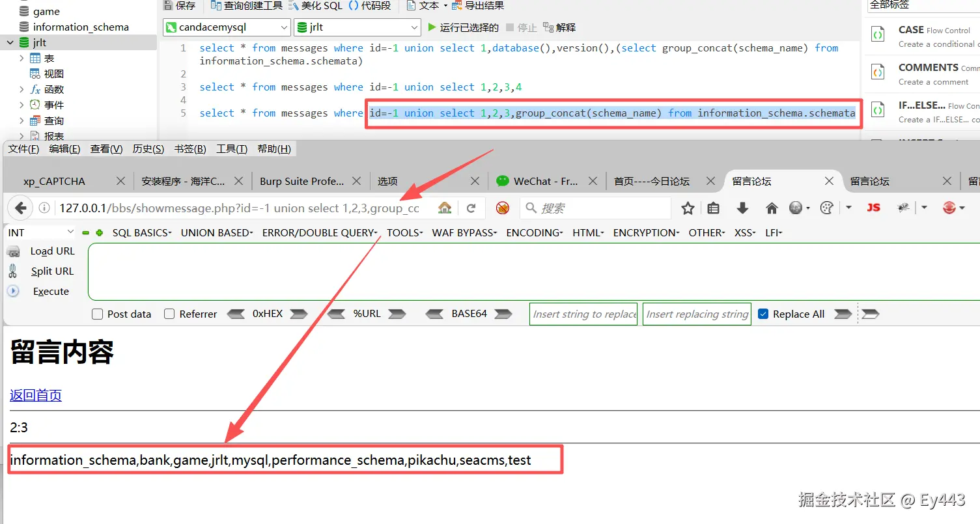The height and width of the screenshot is (524, 980).
Task: Click the site info icon in address bar
Action: tap(44, 208)
